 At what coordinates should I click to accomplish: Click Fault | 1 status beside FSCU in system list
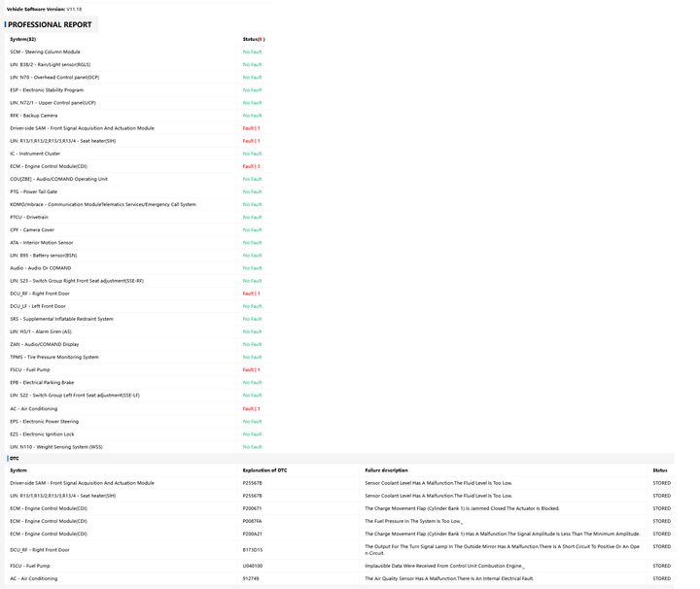(251, 370)
